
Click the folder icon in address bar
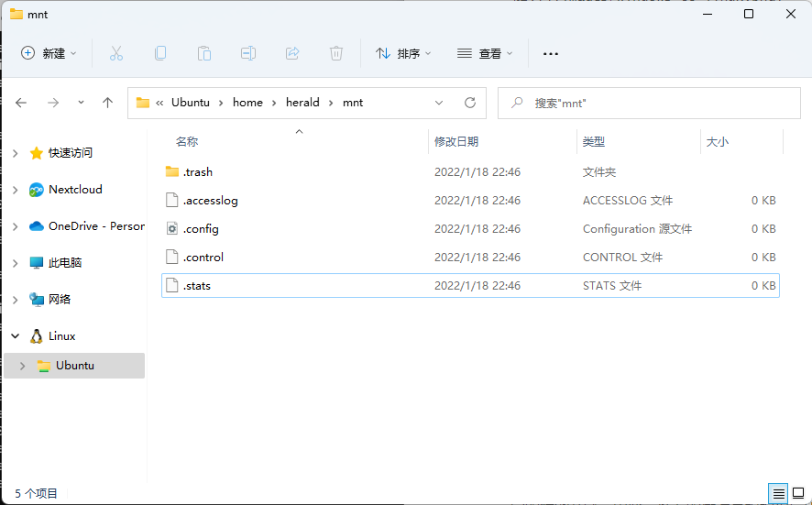click(x=143, y=103)
